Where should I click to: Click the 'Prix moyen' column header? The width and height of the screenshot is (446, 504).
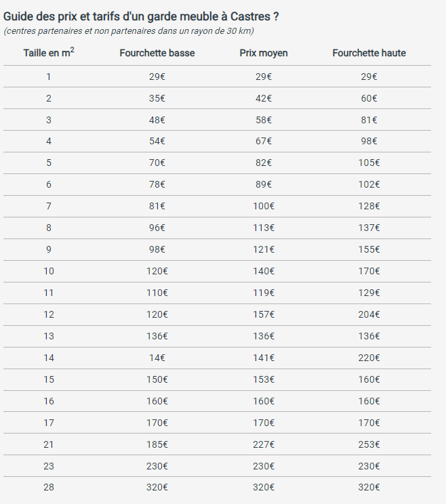(x=264, y=53)
